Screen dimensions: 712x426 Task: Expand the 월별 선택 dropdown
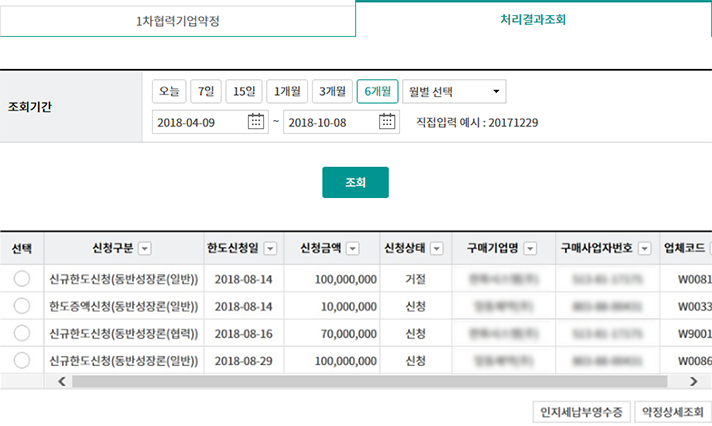pyautogui.click(x=454, y=92)
